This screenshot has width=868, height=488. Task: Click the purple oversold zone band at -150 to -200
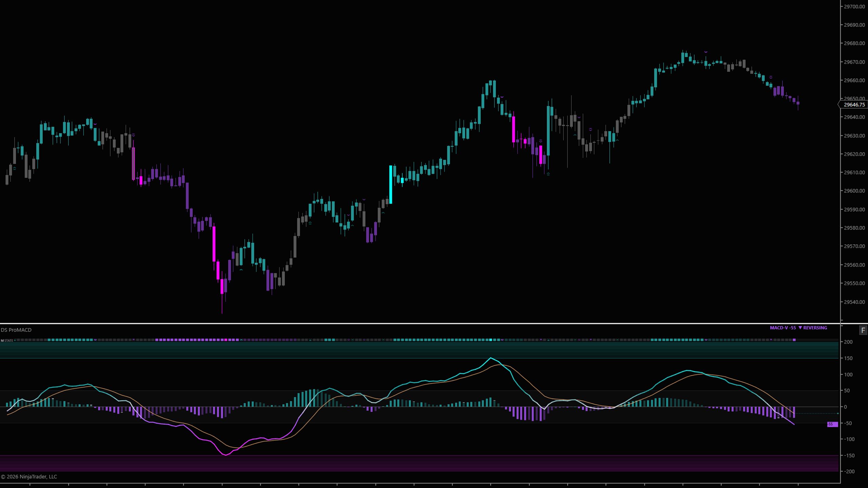tap(419, 463)
